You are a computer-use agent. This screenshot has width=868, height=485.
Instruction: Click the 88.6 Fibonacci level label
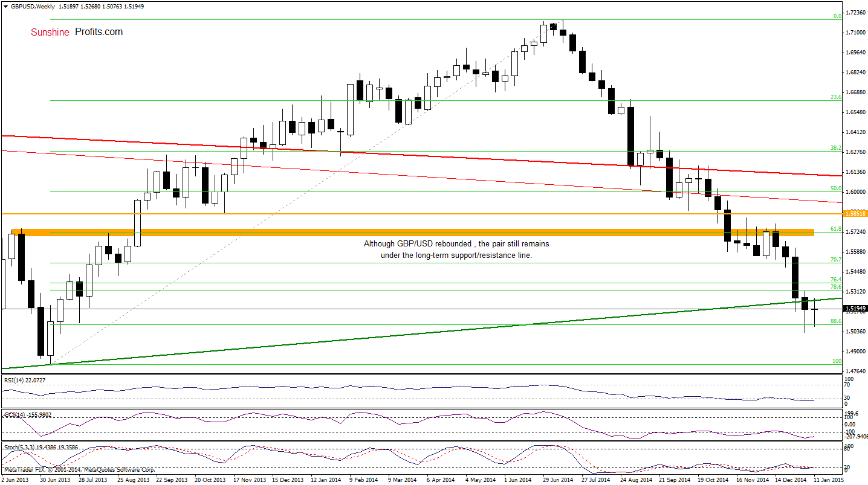click(837, 321)
